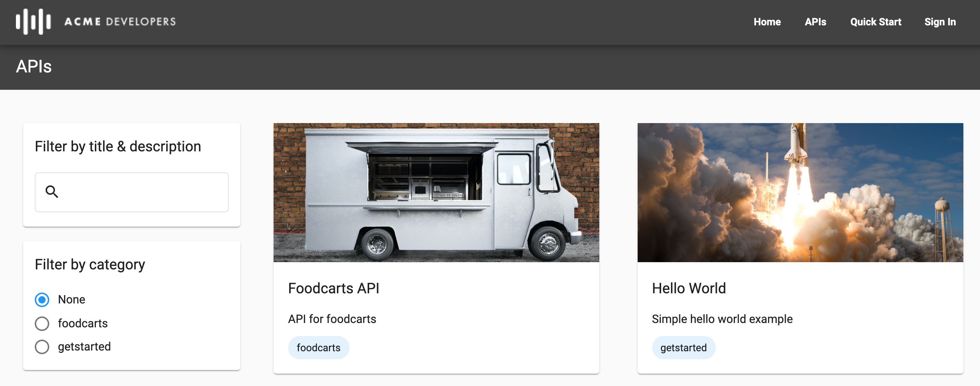The height and width of the screenshot is (386, 980).
Task: Select the None category radio button
Action: click(42, 299)
